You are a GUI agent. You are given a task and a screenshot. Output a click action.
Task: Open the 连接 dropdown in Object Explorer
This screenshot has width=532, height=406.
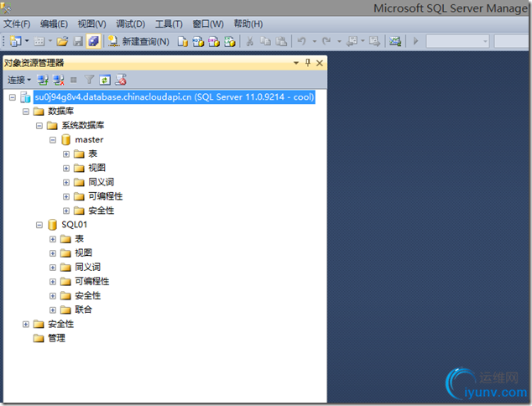[19, 80]
